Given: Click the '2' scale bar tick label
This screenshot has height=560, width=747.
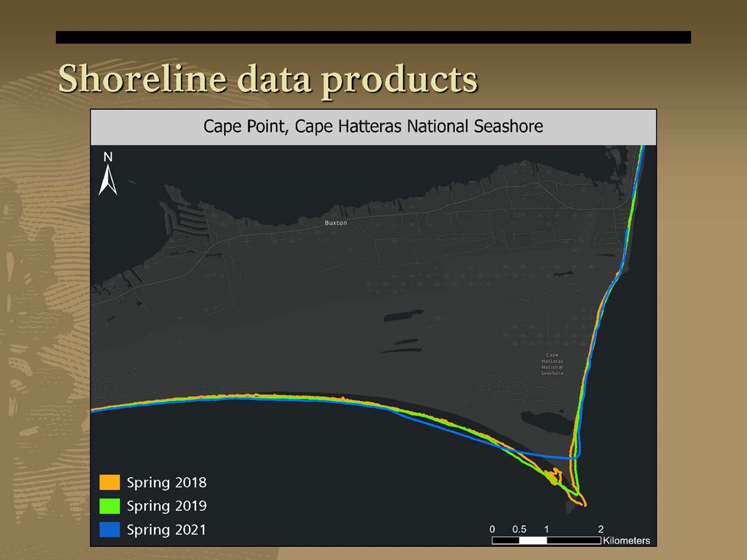Looking at the screenshot, I should (x=601, y=530).
